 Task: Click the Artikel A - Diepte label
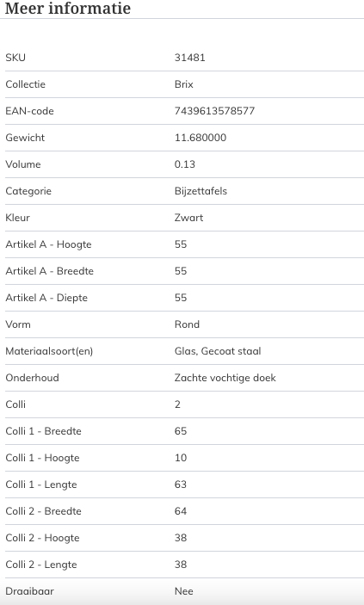[46, 298]
